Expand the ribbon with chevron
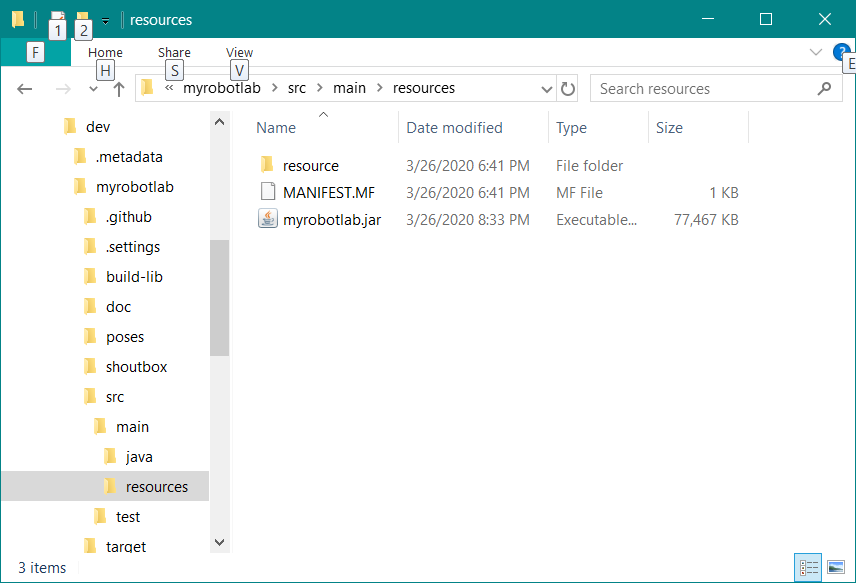This screenshot has height=583, width=856. click(816, 52)
